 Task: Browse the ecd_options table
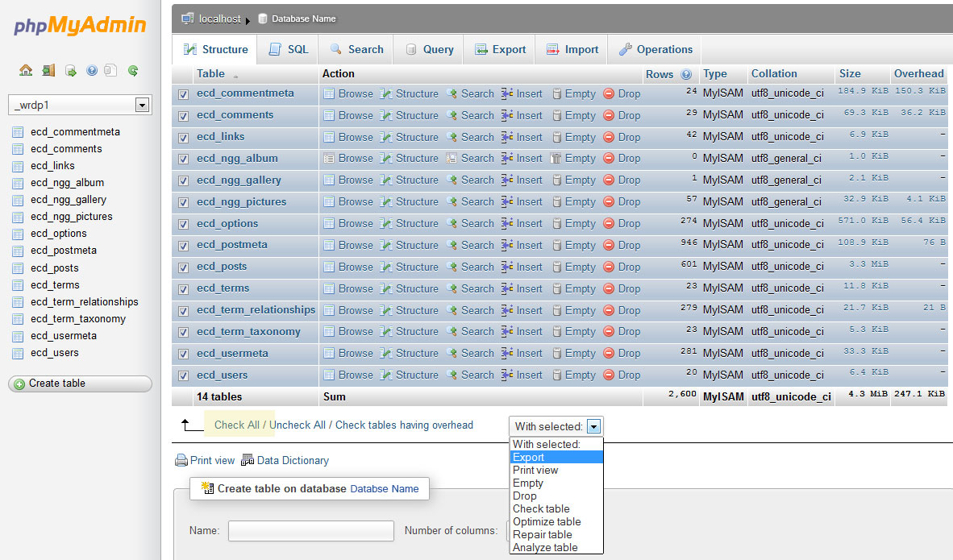pos(348,223)
